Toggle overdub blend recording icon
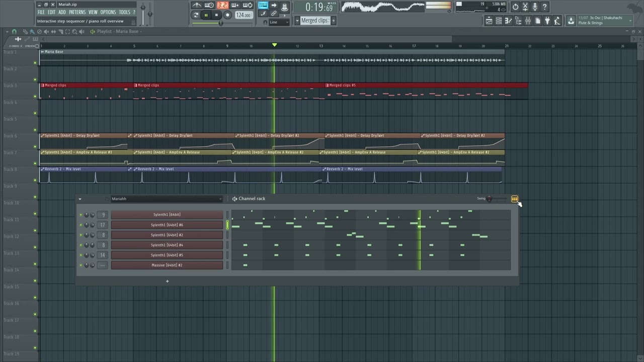This screenshot has height=362, width=644. (x=235, y=6)
